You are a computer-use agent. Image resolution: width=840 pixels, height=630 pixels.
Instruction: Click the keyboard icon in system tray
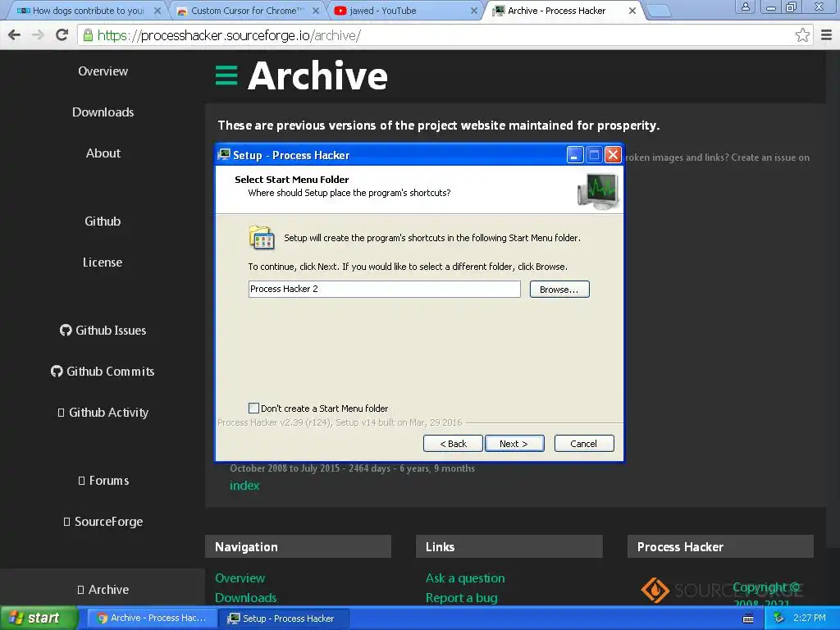[x=748, y=619]
